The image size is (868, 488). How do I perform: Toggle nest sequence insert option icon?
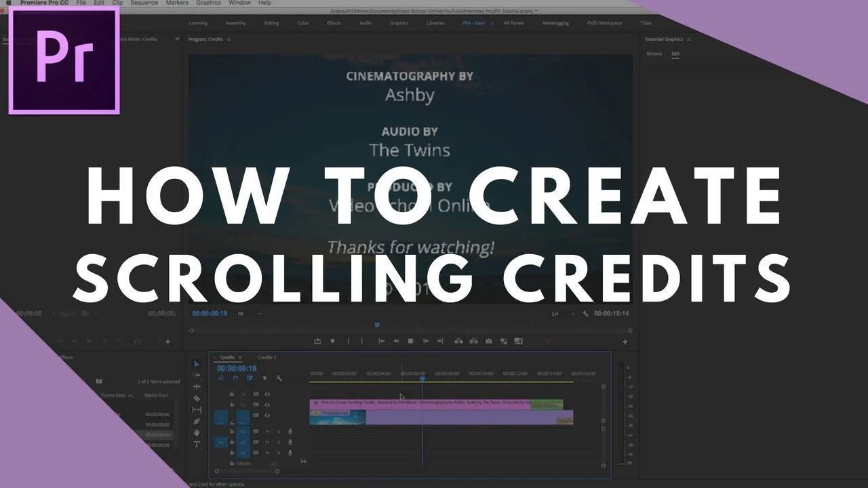tap(221, 378)
